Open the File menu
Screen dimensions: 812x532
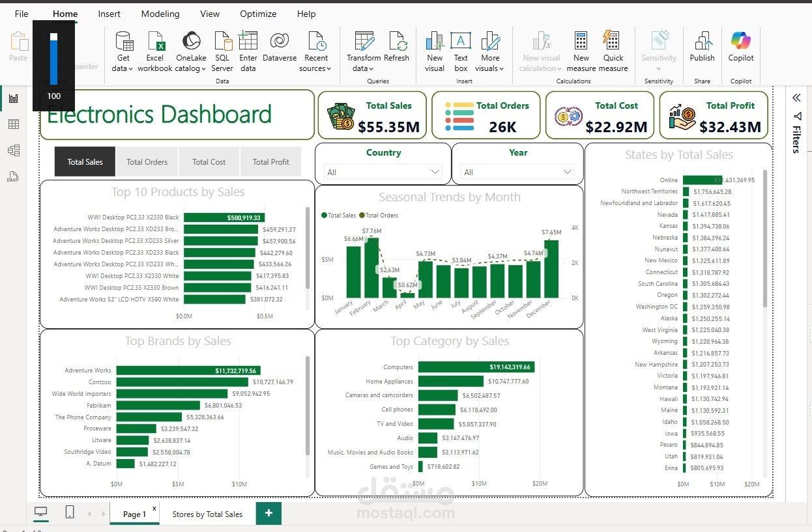tap(22, 14)
